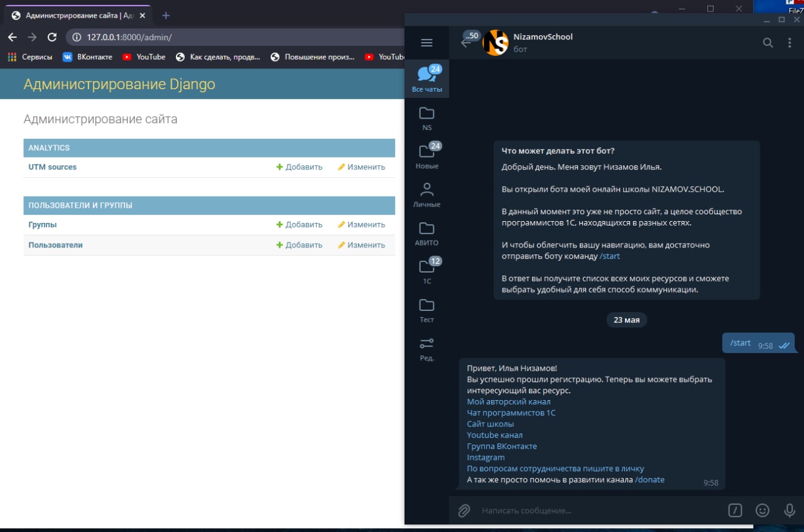Open the ВКонтакте bookmark

(87, 57)
